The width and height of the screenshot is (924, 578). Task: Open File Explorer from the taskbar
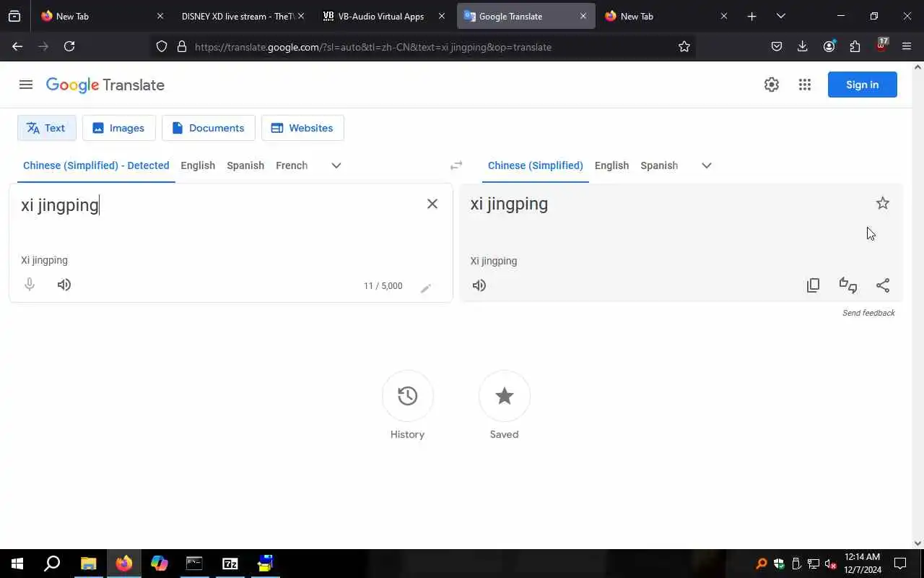88,564
